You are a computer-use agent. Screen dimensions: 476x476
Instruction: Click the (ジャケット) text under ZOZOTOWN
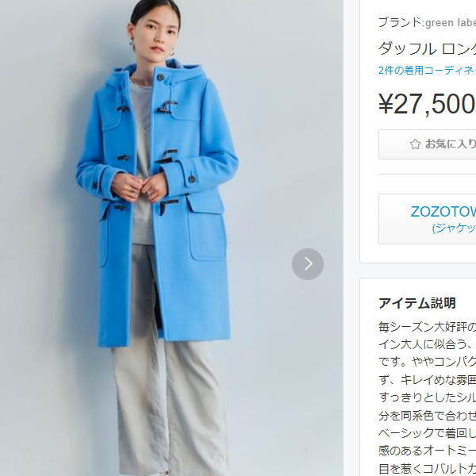pyautogui.click(x=454, y=228)
